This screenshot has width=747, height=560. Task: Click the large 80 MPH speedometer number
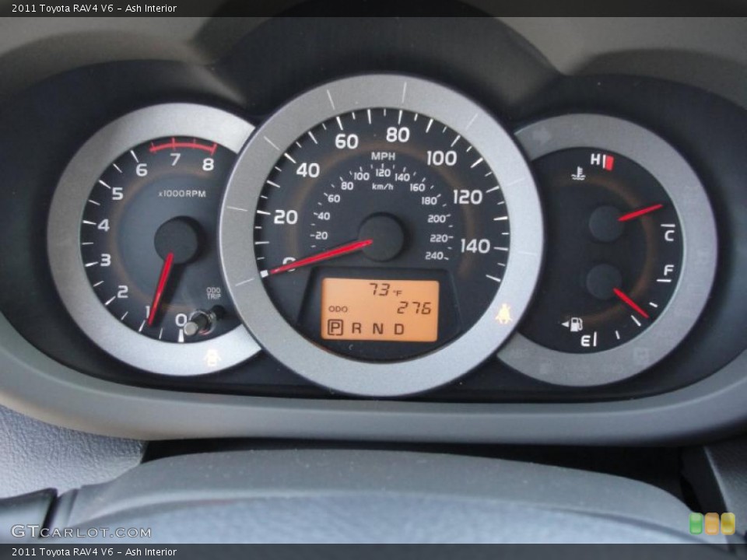pyautogui.click(x=398, y=135)
